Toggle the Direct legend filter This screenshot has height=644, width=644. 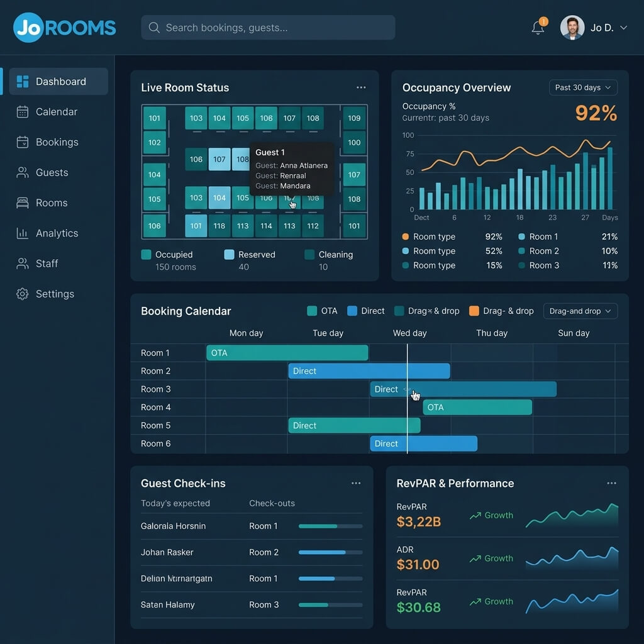pyautogui.click(x=366, y=311)
